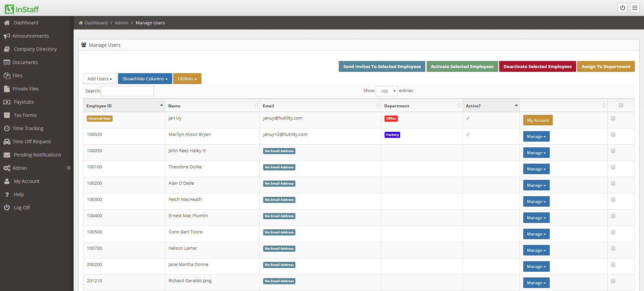
Task: Click the Dashboard home icon in sidebar
Action: [7, 23]
